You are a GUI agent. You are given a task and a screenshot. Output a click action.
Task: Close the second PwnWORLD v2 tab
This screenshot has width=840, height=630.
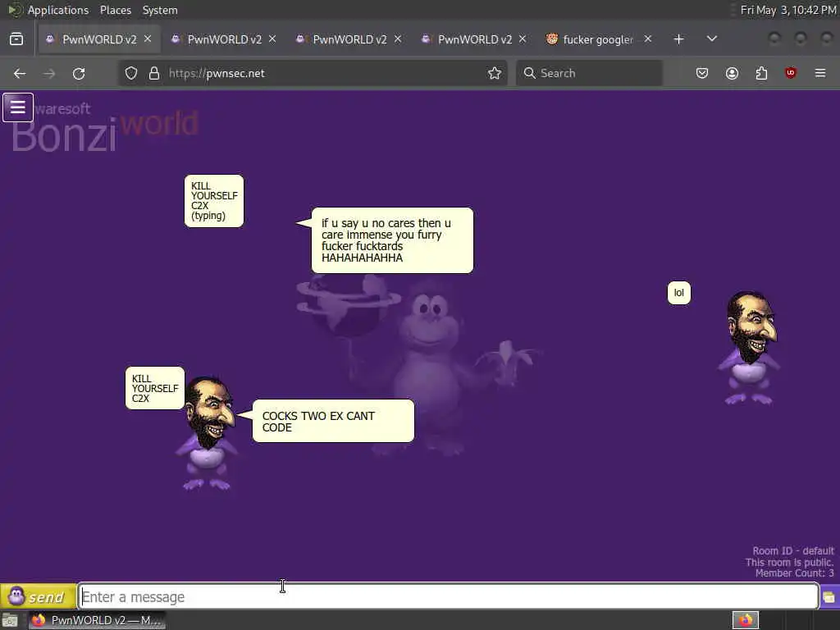point(272,39)
